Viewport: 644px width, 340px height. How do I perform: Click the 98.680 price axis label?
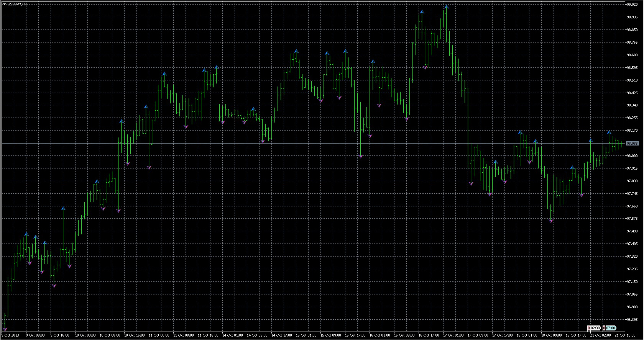(632, 55)
